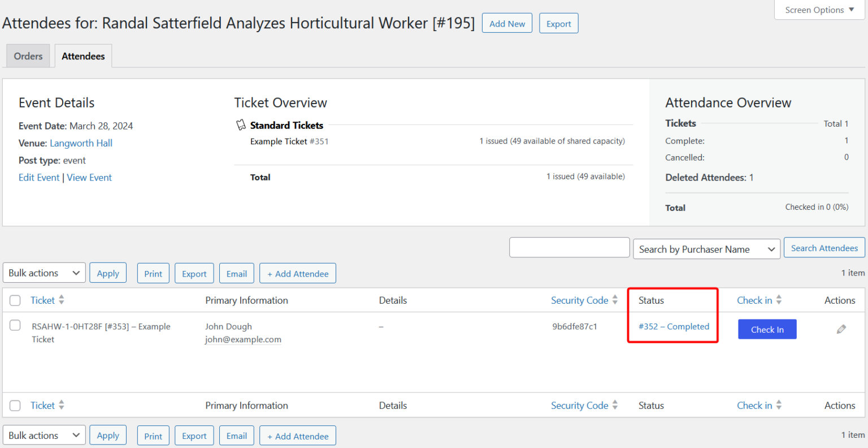
Task: Switch to the Orders tab
Action: 28,55
